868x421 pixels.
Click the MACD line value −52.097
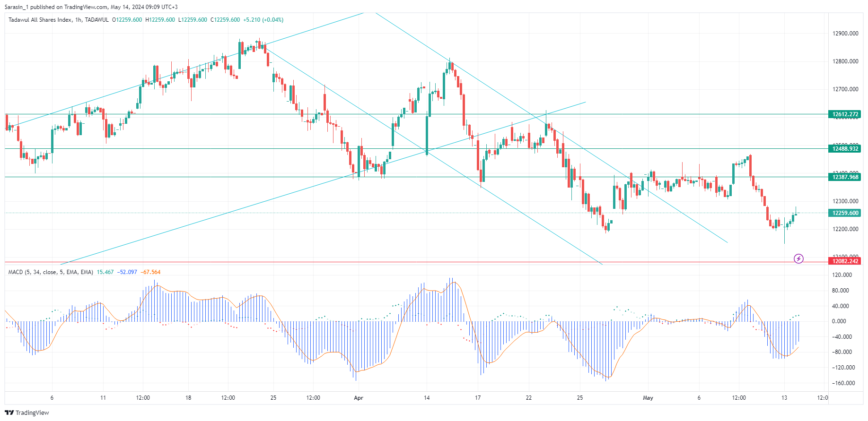[x=127, y=272]
